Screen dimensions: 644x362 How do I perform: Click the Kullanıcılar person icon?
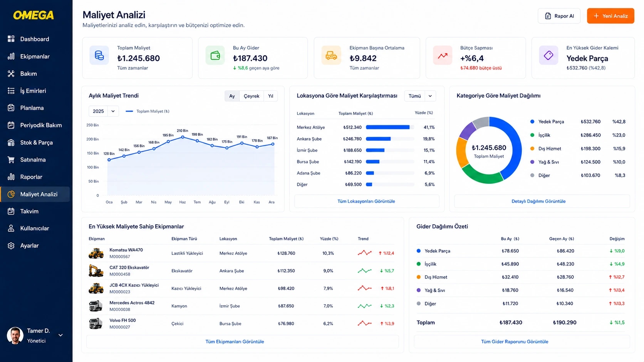(x=11, y=228)
